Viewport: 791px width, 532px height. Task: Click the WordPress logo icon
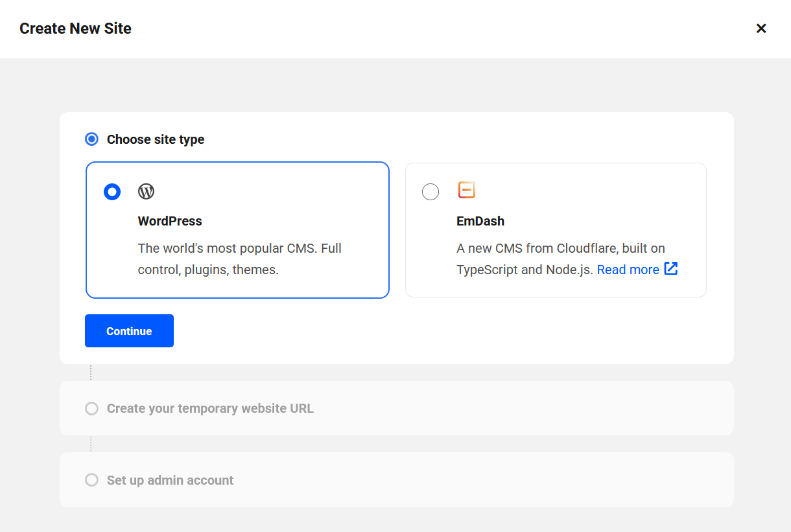tap(147, 191)
